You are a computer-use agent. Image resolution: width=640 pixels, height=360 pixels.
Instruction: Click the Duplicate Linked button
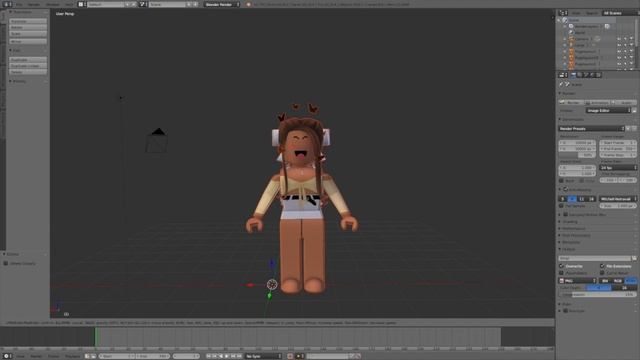coord(28,65)
